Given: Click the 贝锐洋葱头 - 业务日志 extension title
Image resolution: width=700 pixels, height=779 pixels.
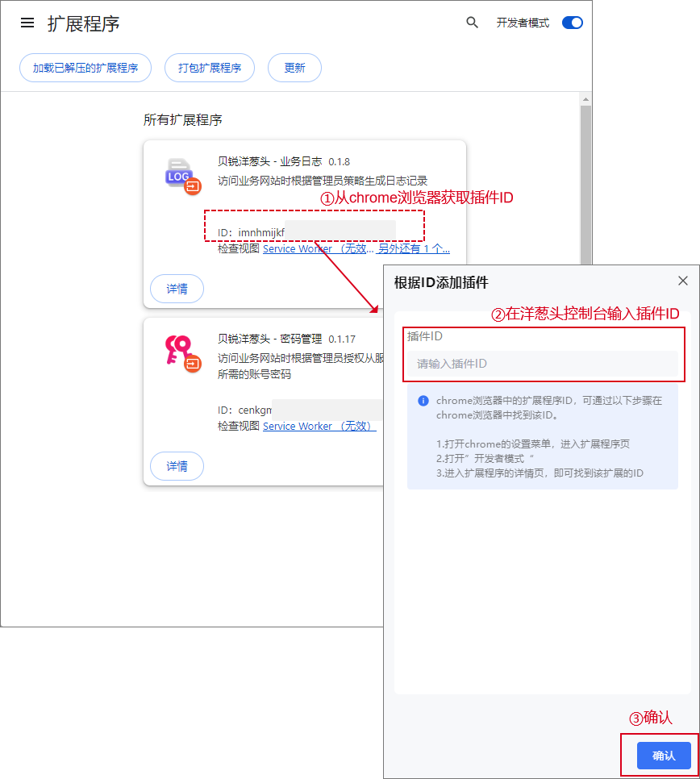Looking at the screenshot, I should tap(270, 161).
